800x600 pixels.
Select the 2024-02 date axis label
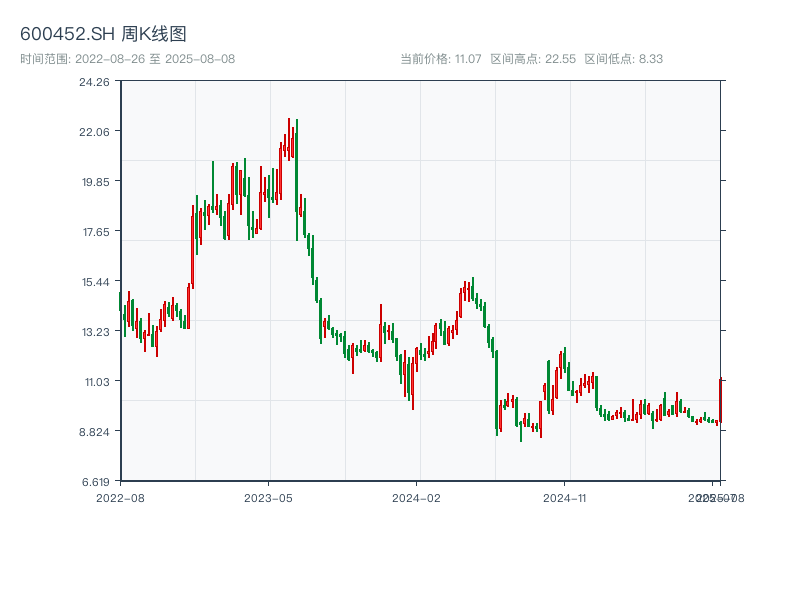tap(416, 497)
